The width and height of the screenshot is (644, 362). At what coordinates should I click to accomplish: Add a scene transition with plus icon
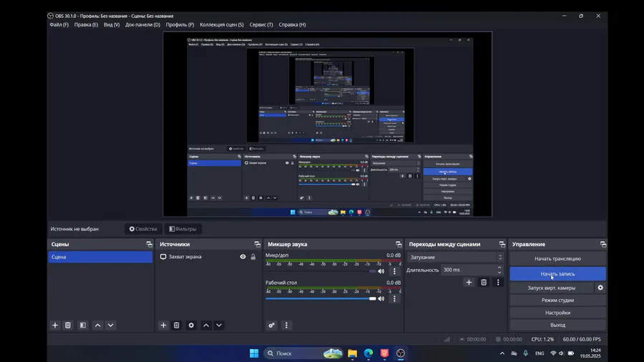tap(469, 282)
